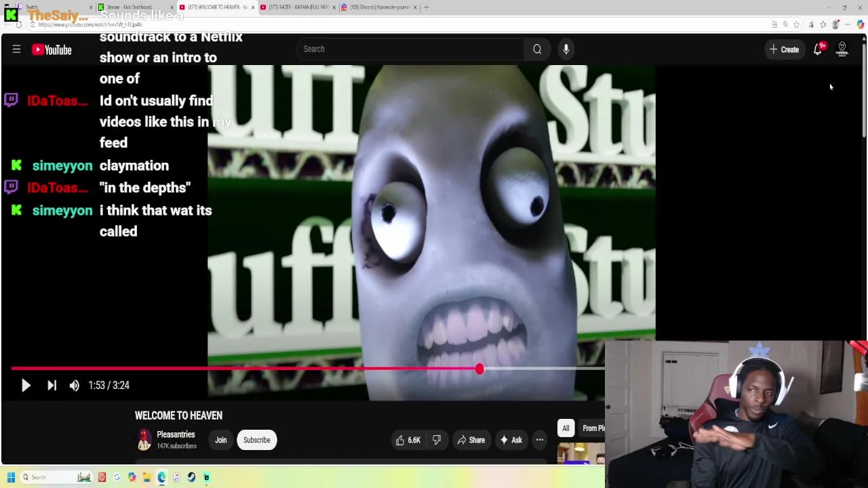
Task: Go to YouTube home via logo
Action: click(x=52, y=49)
